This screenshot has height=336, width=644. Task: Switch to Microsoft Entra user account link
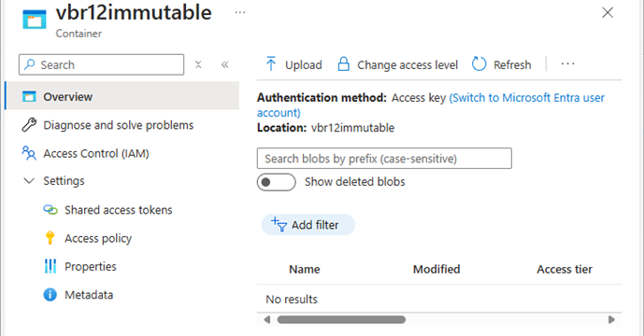(431, 105)
